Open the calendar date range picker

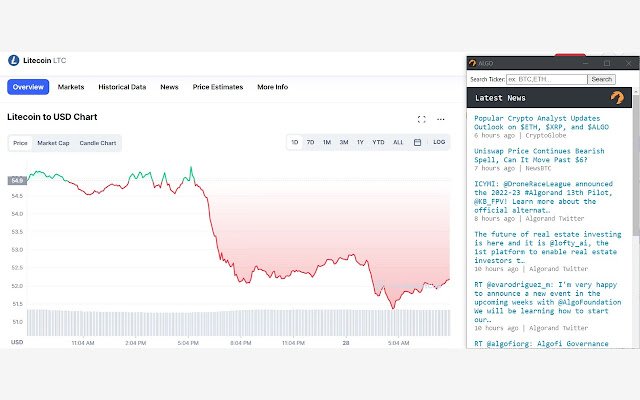click(417, 143)
